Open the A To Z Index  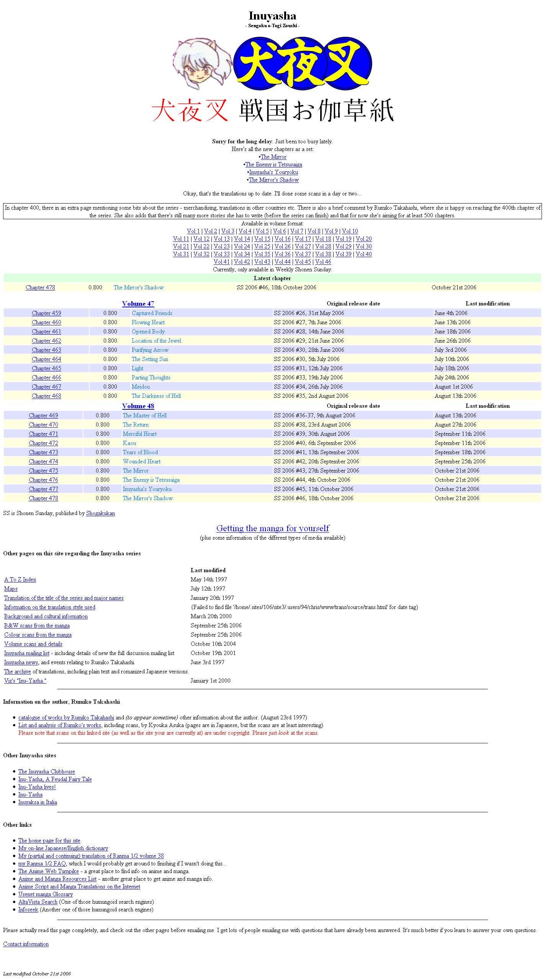pyautogui.click(x=20, y=579)
